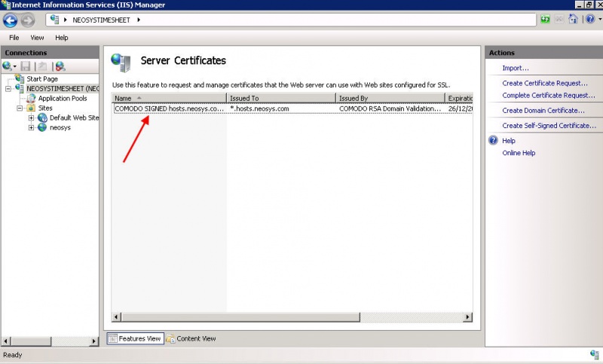This screenshot has height=364, width=603.
Task: Click the neosys site globe icon
Action: pyautogui.click(x=42, y=127)
